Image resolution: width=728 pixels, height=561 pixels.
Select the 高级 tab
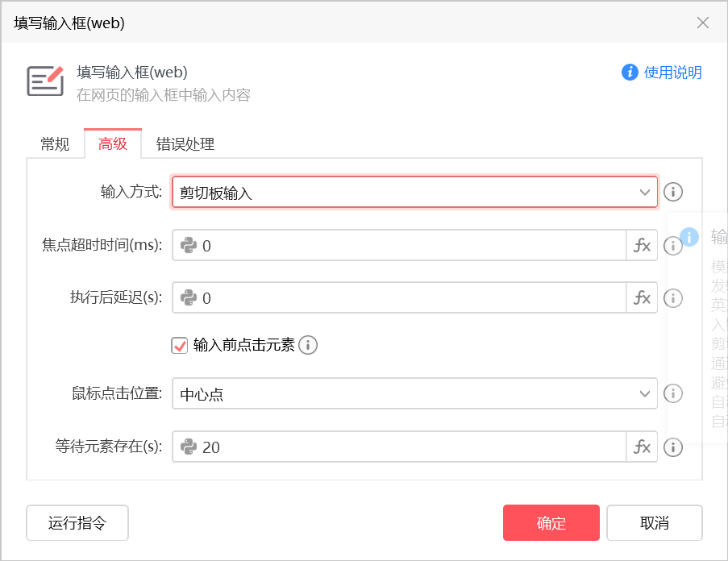click(x=113, y=145)
